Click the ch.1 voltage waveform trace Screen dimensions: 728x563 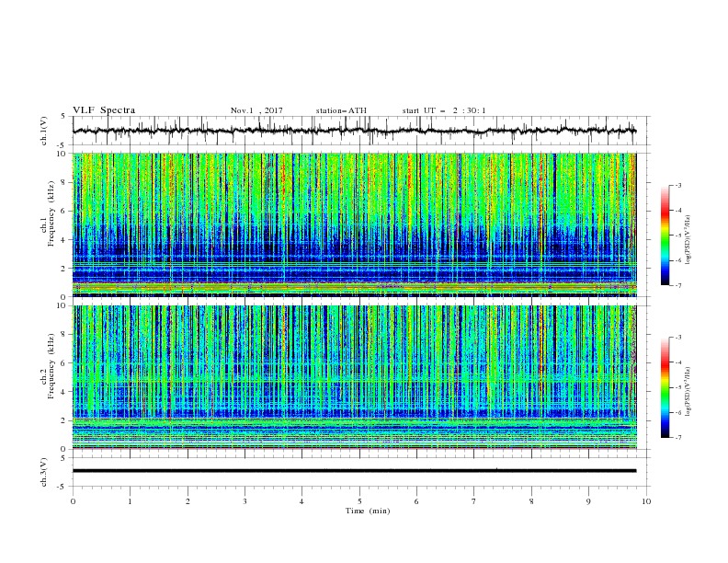coord(354,131)
